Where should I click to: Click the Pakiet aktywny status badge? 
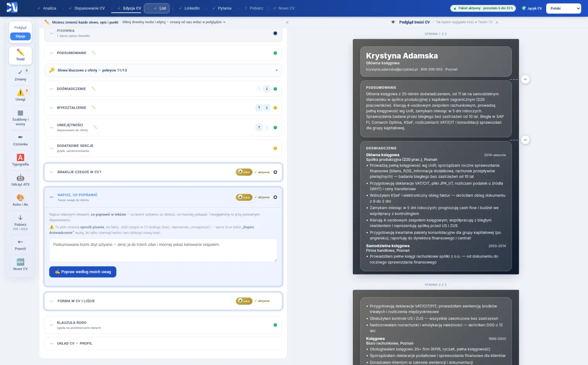coord(483,8)
